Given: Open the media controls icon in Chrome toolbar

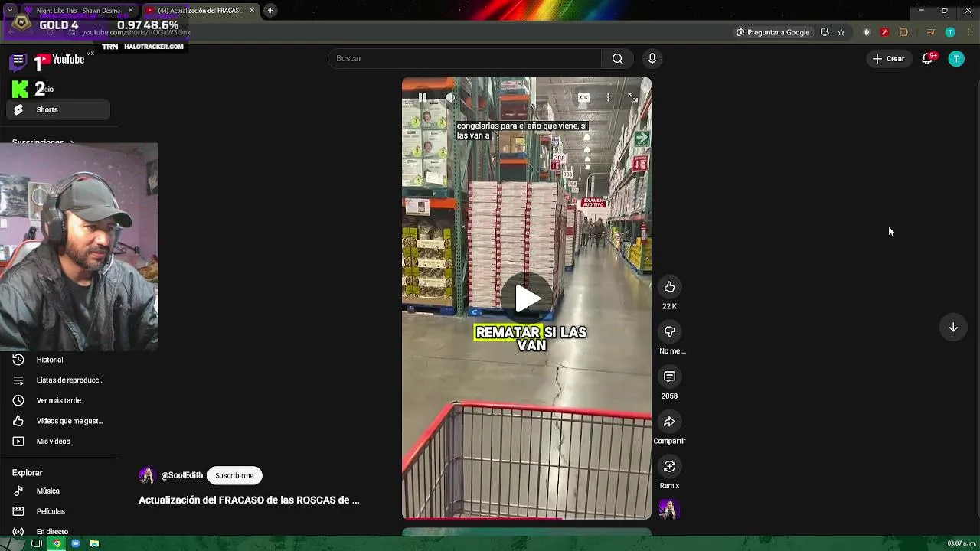Looking at the screenshot, I should [x=930, y=32].
